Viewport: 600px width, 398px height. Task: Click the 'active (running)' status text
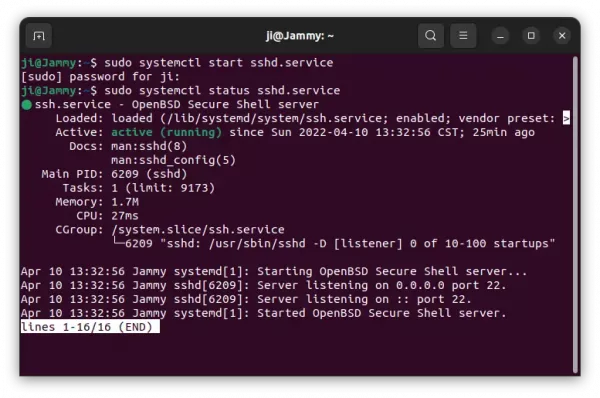166,132
